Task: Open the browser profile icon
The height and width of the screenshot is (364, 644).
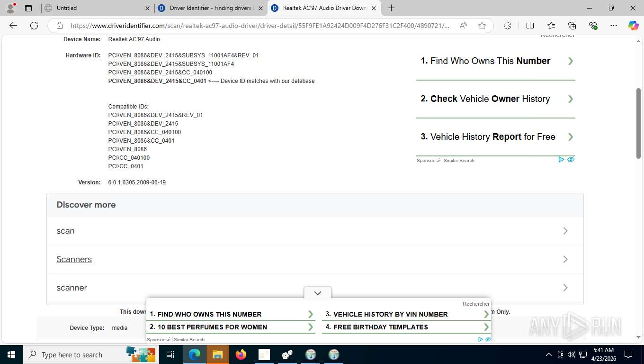Action: (10, 8)
